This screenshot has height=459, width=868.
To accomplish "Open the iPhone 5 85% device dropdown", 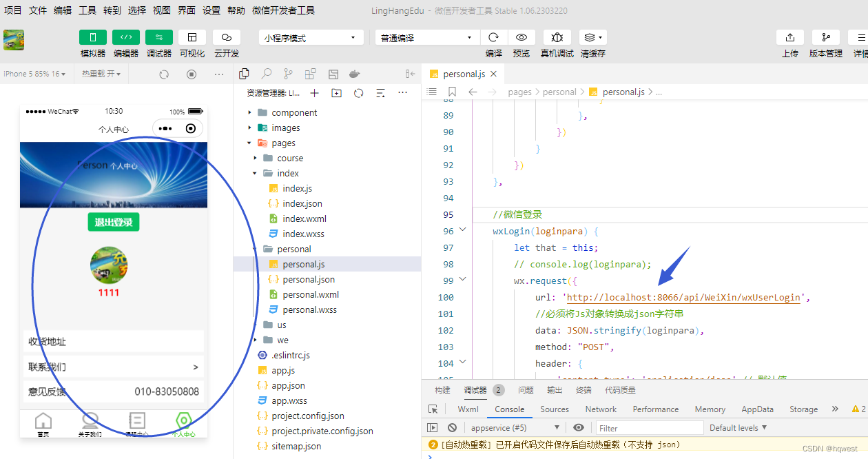I will [x=36, y=74].
